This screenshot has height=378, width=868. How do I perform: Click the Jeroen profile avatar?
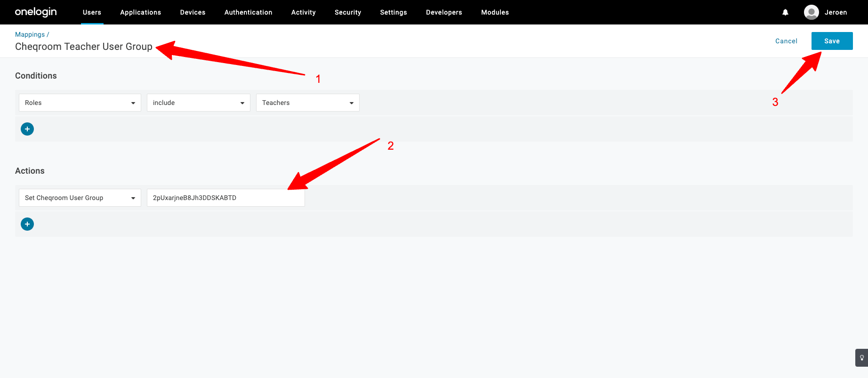811,12
